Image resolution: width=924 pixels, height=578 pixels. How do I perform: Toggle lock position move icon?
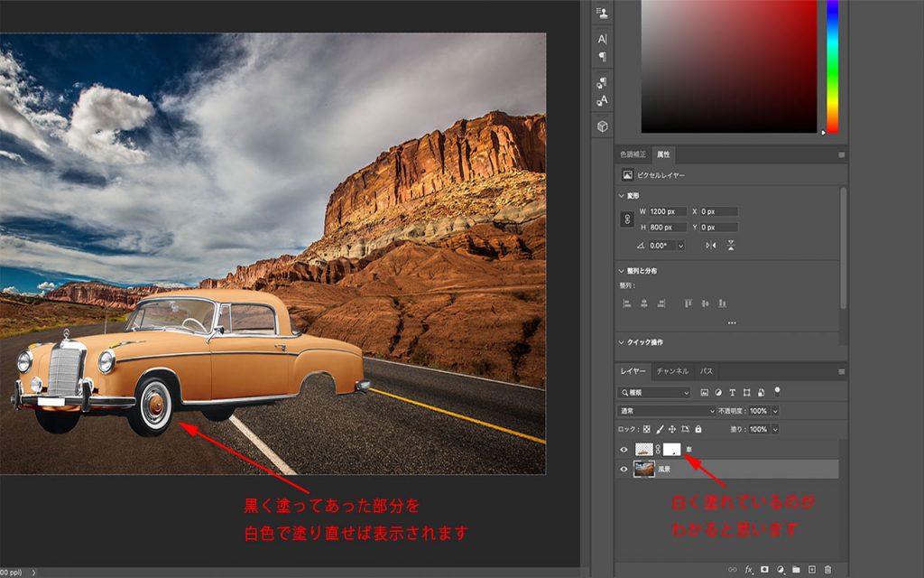[671, 429]
